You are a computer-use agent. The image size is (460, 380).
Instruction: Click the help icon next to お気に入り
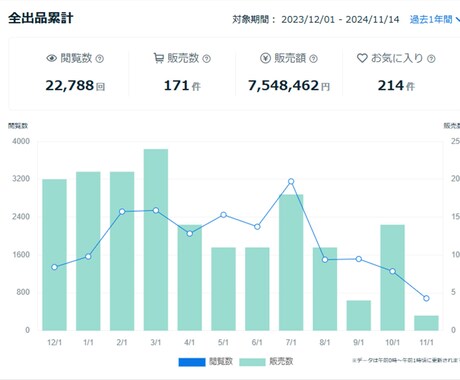[x=431, y=59]
